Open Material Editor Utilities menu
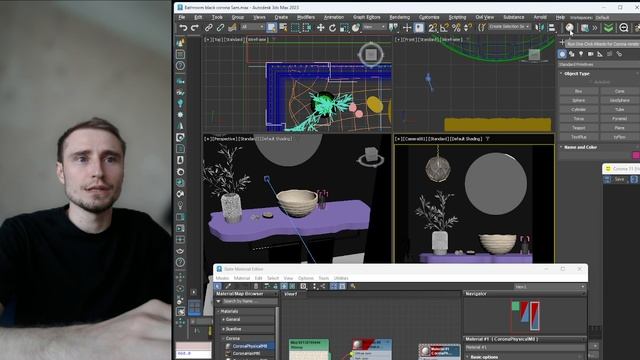Screen dimensions: 640x360 341,278
